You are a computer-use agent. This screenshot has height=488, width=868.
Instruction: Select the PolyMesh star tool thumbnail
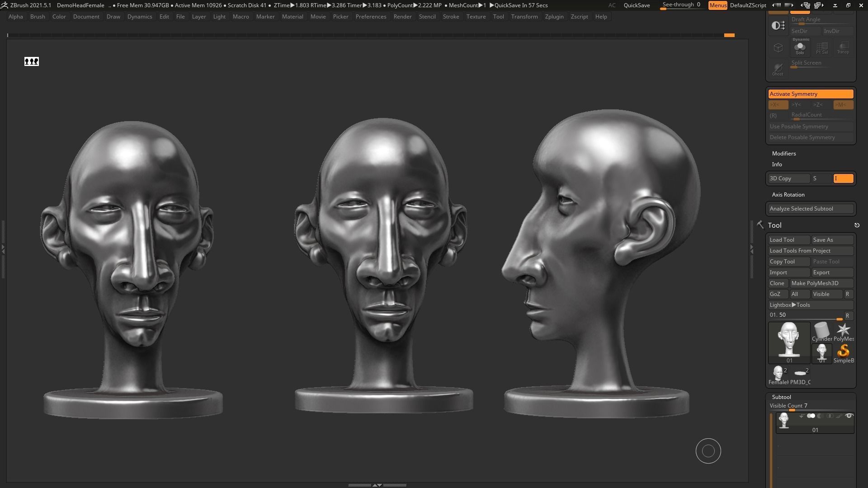(843, 332)
